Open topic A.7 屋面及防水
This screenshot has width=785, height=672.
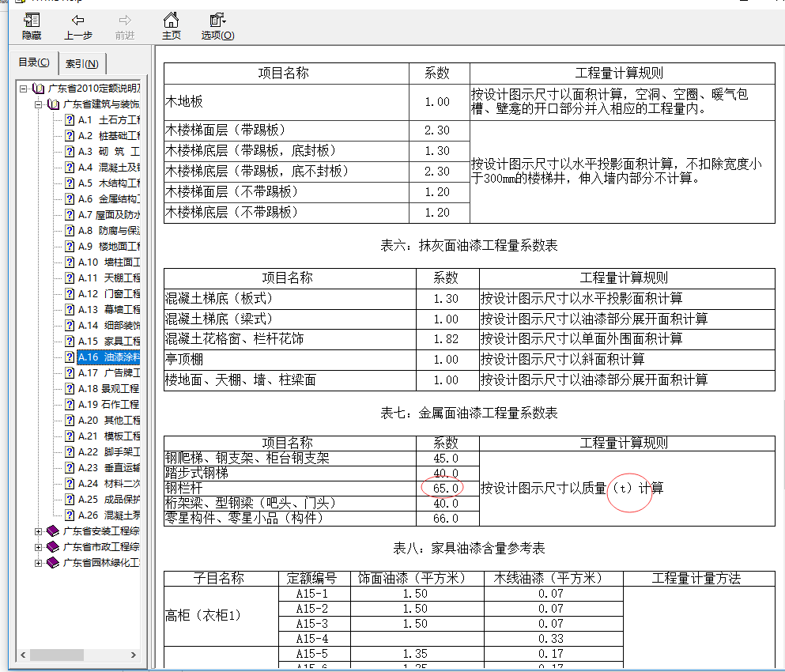point(109,215)
